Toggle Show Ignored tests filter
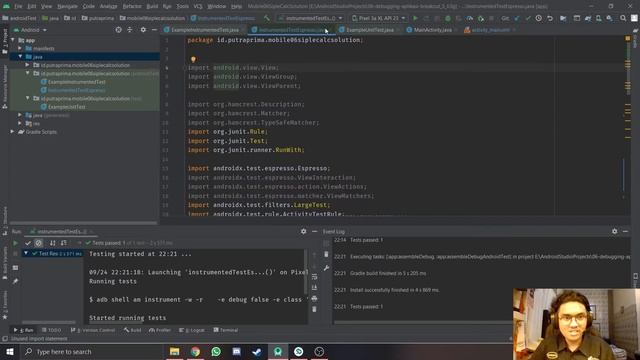 point(38,243)
